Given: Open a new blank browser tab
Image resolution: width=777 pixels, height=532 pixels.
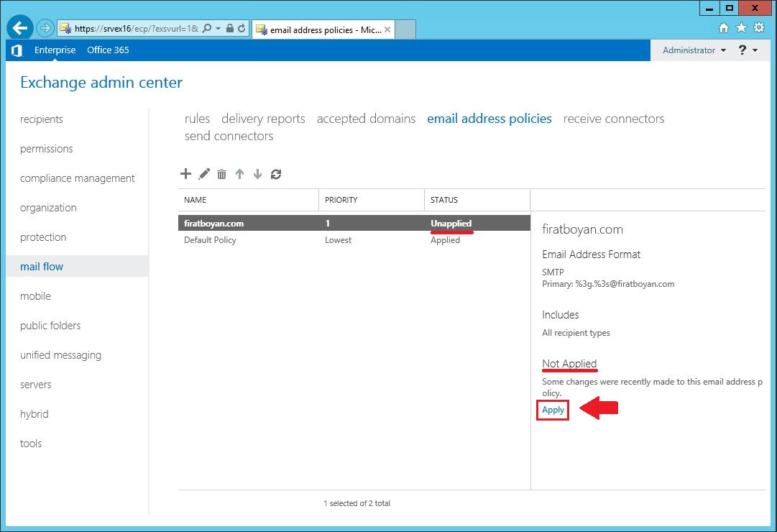Looking at the screenshot, I should point(405,29).
